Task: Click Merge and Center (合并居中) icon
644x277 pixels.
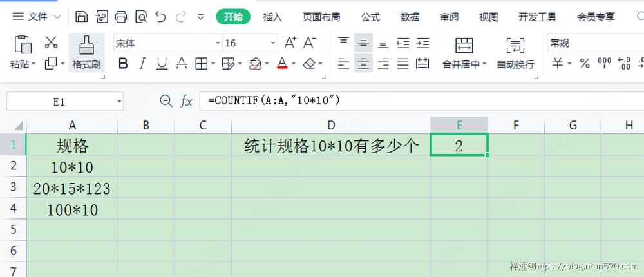Action: [464, 45]
